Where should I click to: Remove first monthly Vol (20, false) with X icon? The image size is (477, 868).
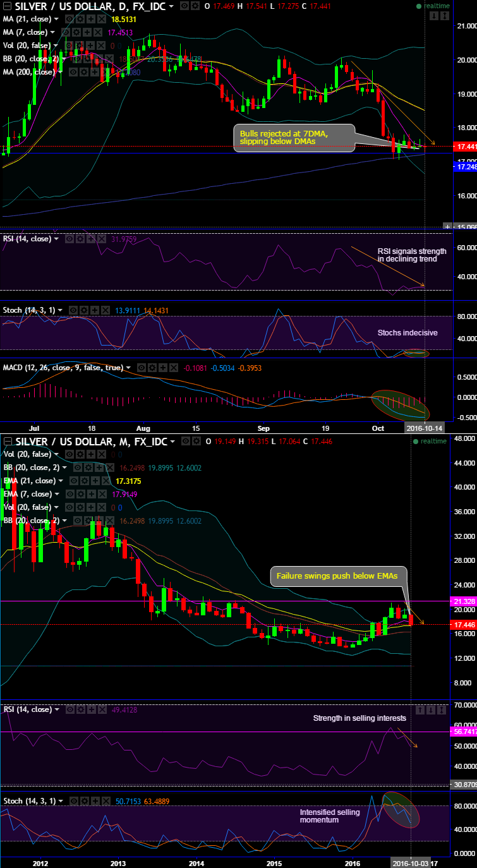pos(101,454)
